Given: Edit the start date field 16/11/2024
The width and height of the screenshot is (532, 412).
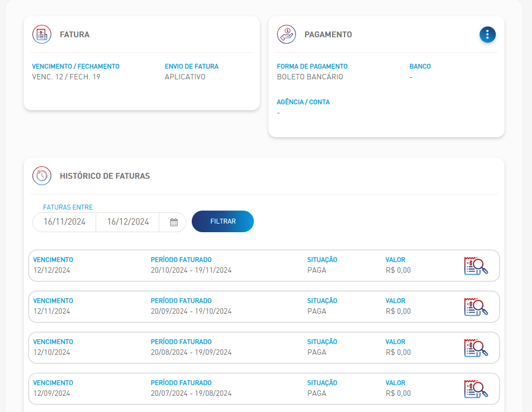Looking at the screenshot, I should (64, 222).
